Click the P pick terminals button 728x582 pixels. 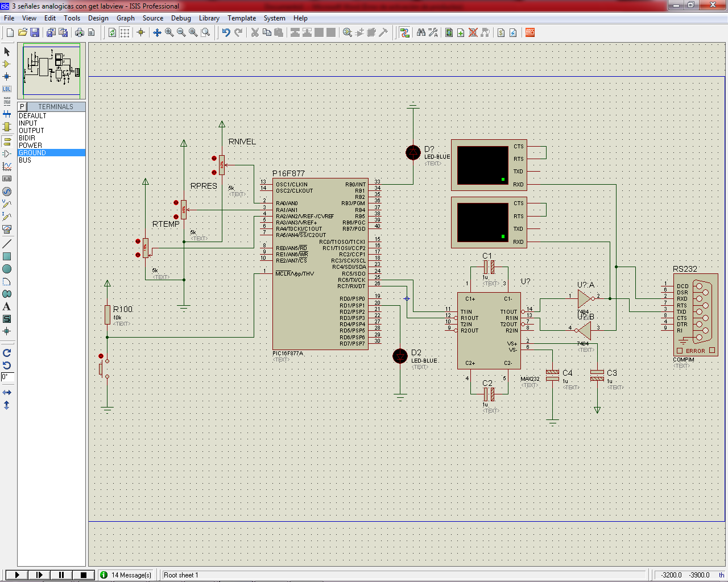(x=22, y=106)
